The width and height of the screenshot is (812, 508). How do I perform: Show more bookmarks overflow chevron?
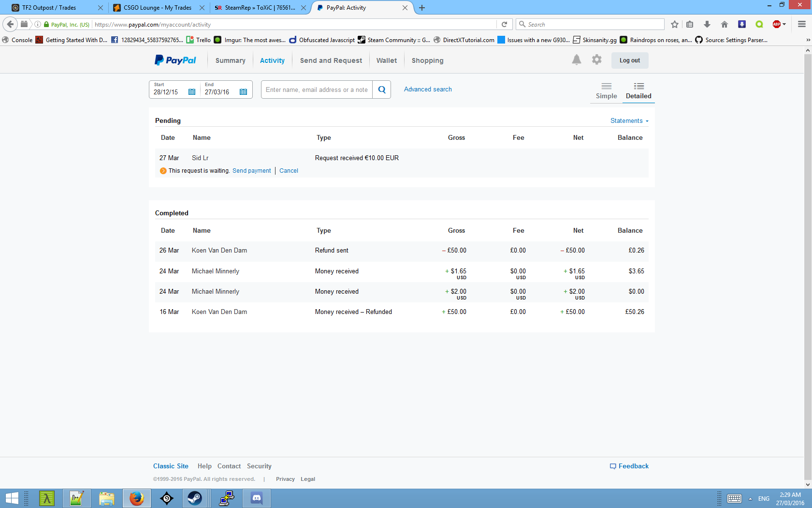point(808,40)
